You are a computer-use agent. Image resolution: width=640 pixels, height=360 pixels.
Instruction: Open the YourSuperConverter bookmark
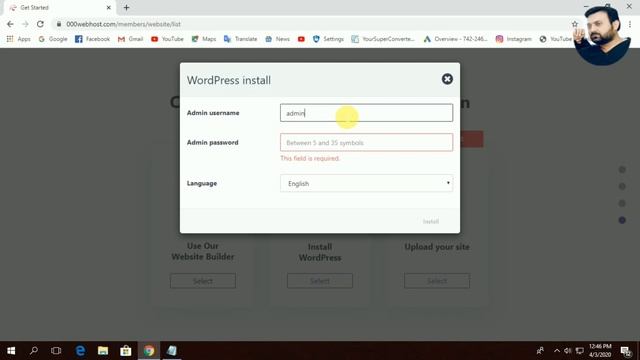pos(383,39)
